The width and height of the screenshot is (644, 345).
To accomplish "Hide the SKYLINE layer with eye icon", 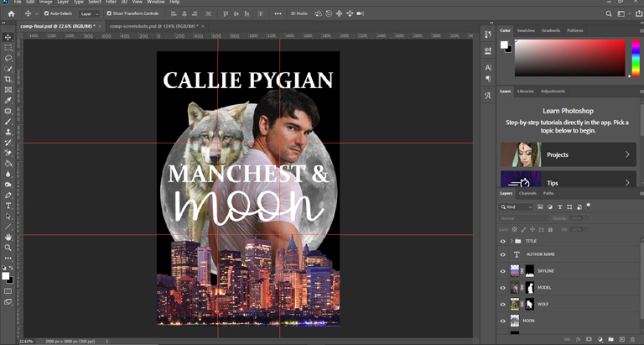I will click(x=503, y=271).
